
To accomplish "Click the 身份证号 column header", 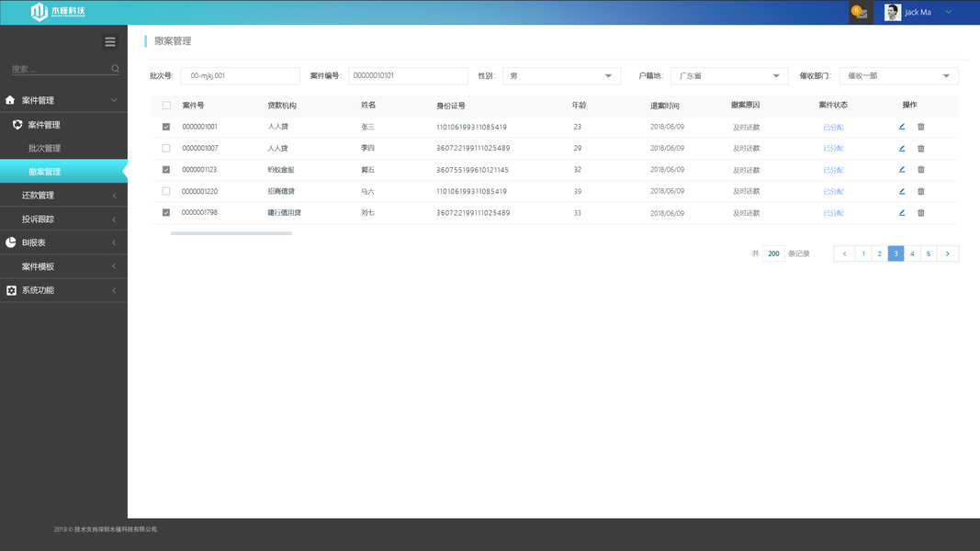I will (x=451, y=106).
